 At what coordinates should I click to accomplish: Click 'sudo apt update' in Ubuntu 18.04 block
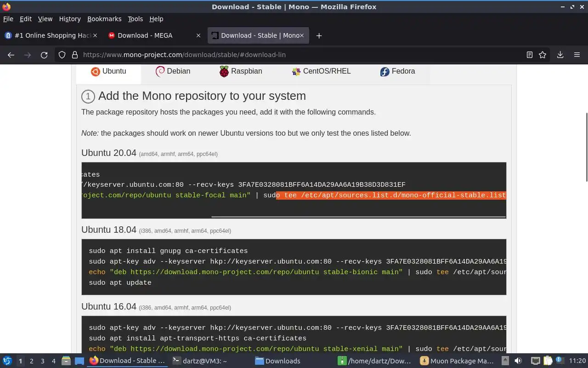tap(120, 283)
